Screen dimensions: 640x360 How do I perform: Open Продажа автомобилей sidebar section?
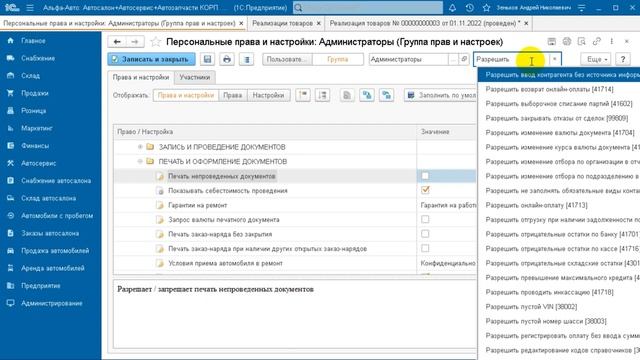pyautogui.click(x=55, y=251)
